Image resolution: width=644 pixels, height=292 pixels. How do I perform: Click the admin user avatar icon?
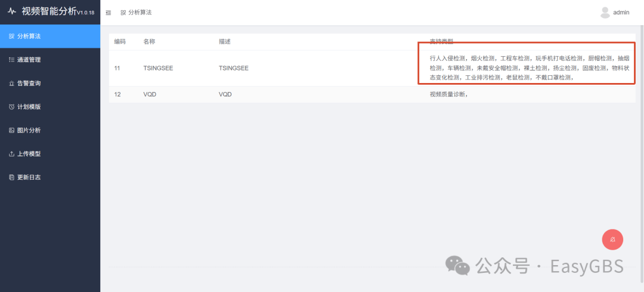tap(605, 13)
